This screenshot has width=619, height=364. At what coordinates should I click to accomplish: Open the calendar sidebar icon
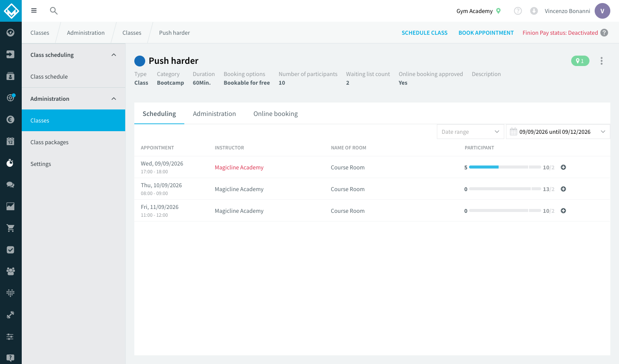pyautogui.click(x=11, y=141)
